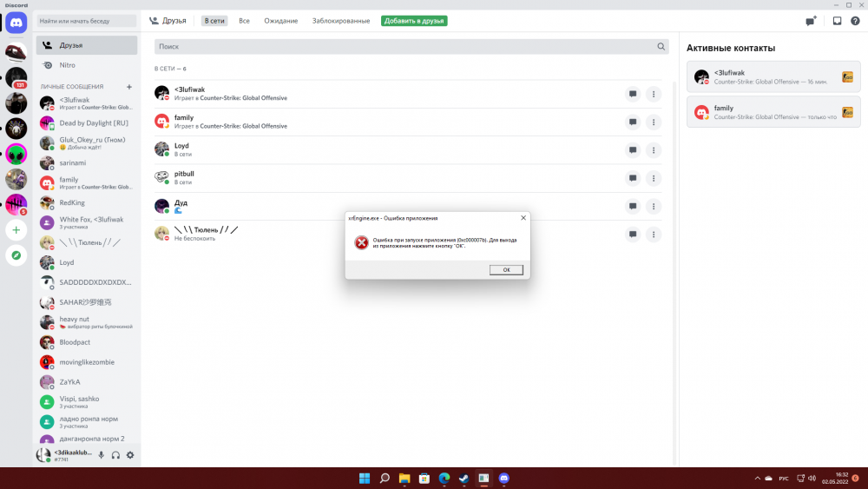The height and width of the screenshot is (489, 868).
Task: Open more options for pitbull
Action: (654, 178)
